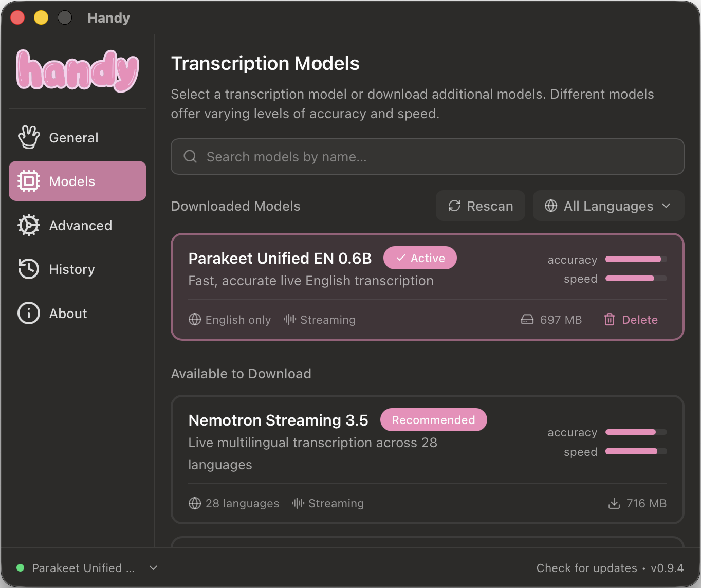Click version 'v0.9.4' text
701x588 pixels.
(667, 567)
